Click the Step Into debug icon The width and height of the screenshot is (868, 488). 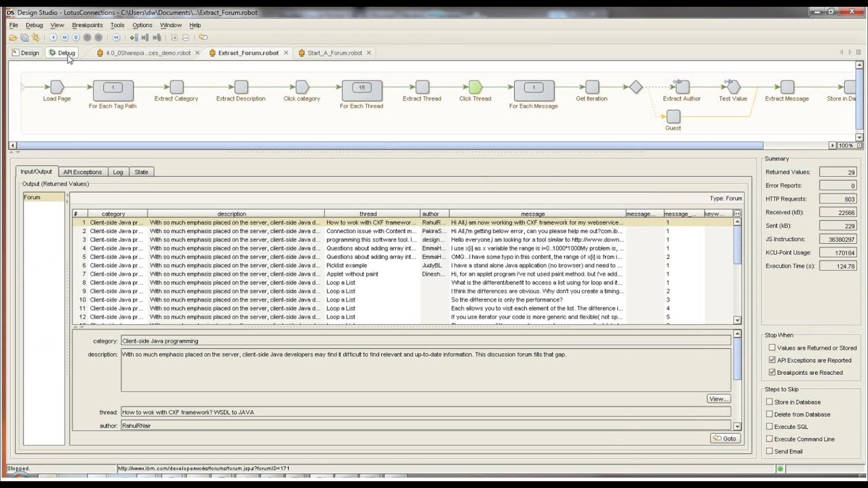point(64,37)
